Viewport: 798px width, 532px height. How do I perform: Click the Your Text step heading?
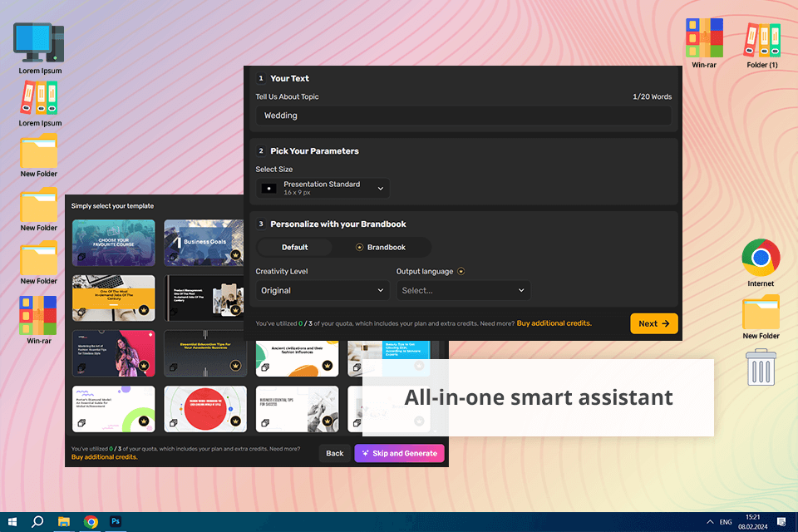(x=289, y=78)
